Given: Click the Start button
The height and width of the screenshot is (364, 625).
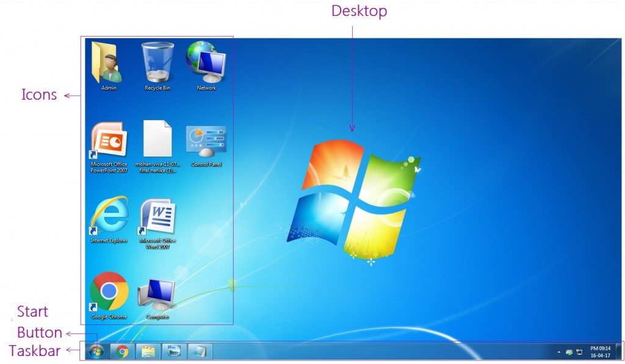Looking at the screenshot, I should tap(95, 352).
